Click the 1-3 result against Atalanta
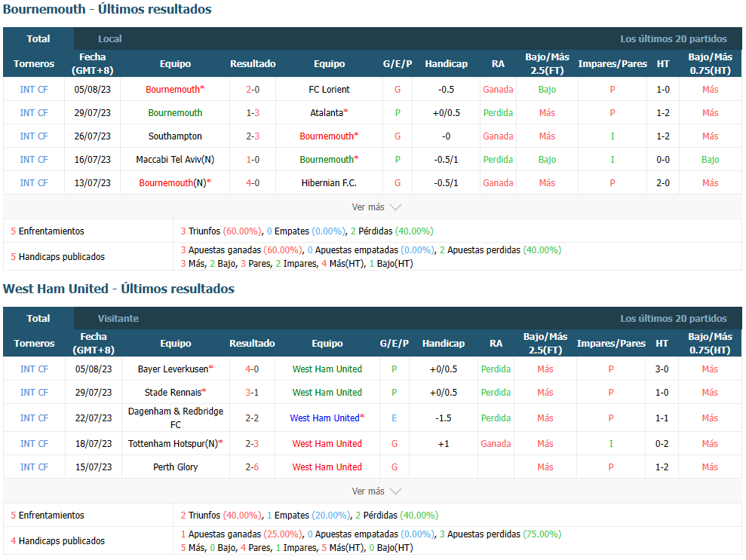The width and height of the screenshot is (746, 560). point(253,112)
